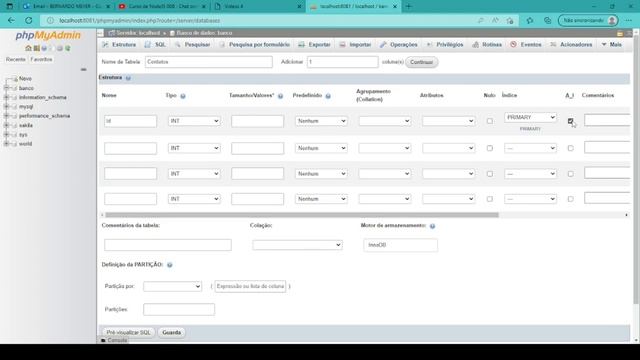Open help icon for Definição da PARTIÇÃO
The height and width of the screenshot is (360, 640).
[x=169, y=265]
